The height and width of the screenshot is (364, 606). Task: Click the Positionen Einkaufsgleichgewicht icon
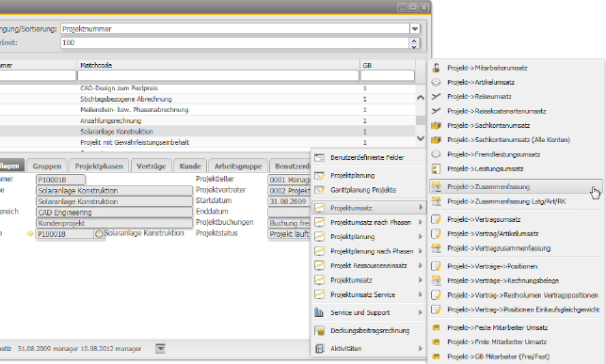pyautogui.click(x=436, y=309)
